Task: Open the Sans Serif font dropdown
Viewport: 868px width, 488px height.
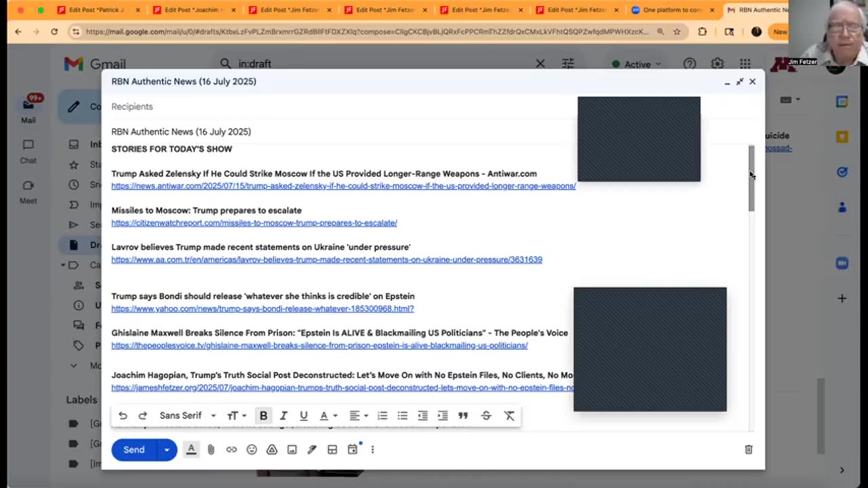Action: pyautogui.click(x=188, y=415)
